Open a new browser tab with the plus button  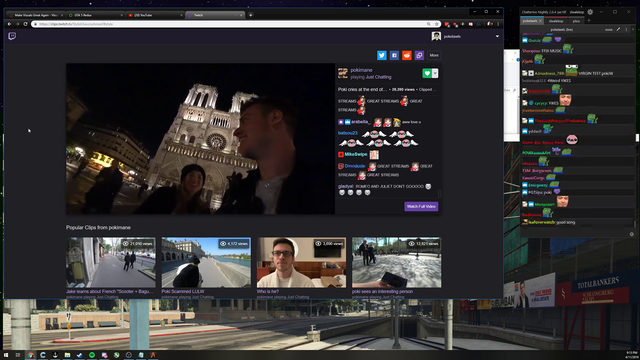tap(251, 15)
